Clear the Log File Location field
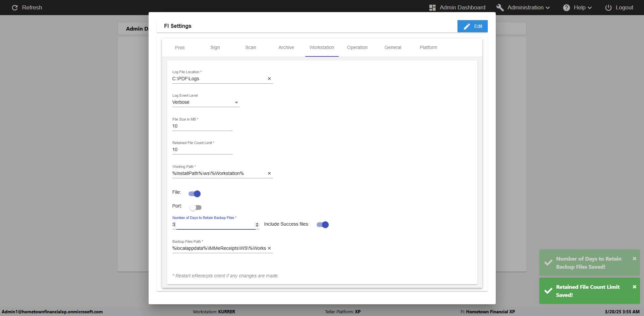 click(269, 79)
